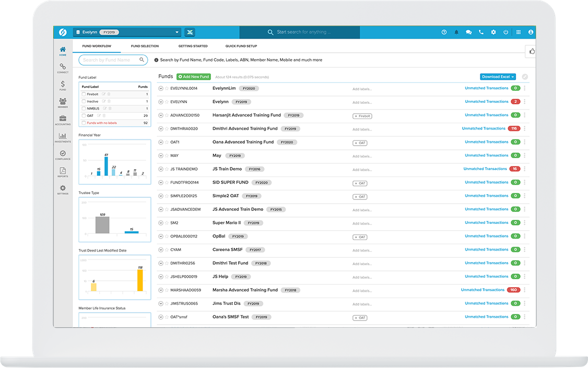588x368 pixels.
Task: Click the Add New Fund button
Action: [194, 77]
